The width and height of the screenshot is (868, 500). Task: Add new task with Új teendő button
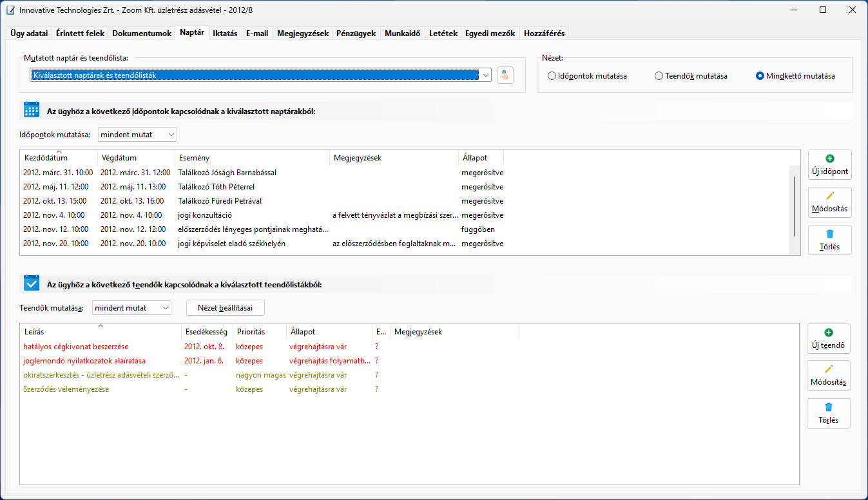(x=828, y=339)
